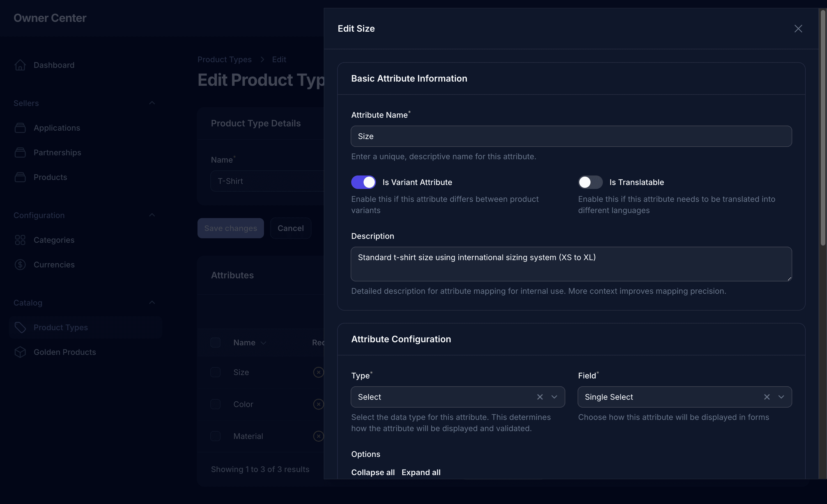The image size is (827, 504).
Task: Click the required X icon in Size row
Action: (x=318, y=372)
